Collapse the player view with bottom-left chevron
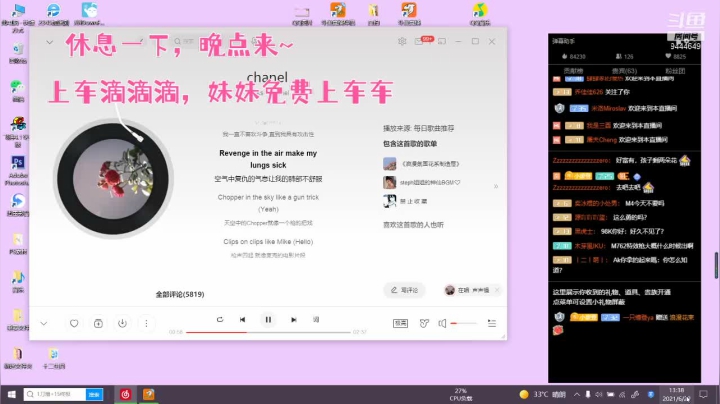720x404 pixels. pyautogui.click(x=44, y=323)
